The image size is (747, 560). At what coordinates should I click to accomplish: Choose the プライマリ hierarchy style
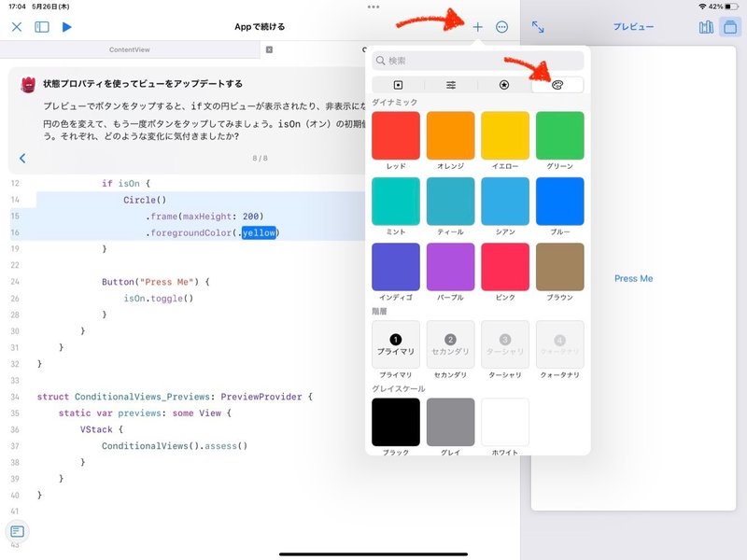click(x=395, y=344)
